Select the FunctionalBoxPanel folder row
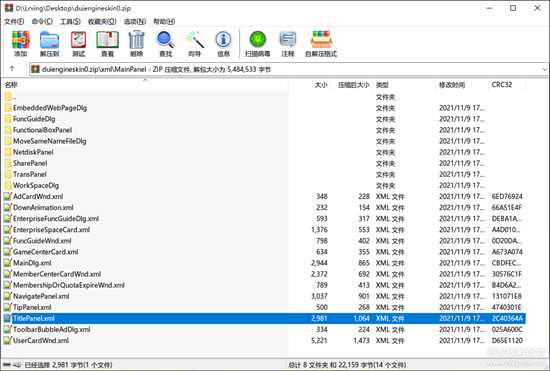The width and height of the screenshot is (550, 371). point(264,130)
